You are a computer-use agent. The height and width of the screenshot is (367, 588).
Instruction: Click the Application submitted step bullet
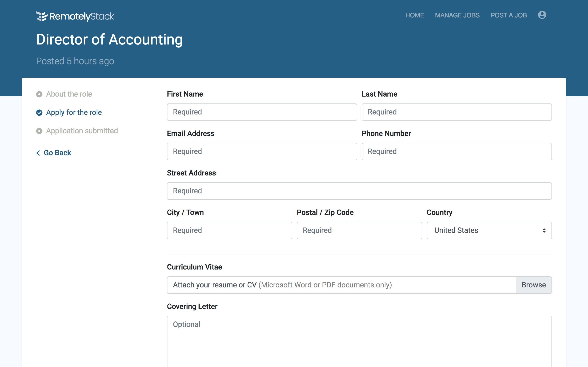[39, 131]
